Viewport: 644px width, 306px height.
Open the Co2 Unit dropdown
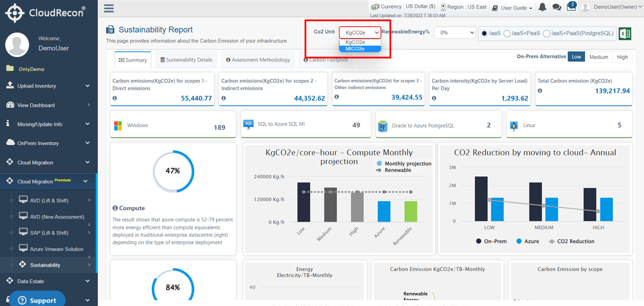[360, 32]
